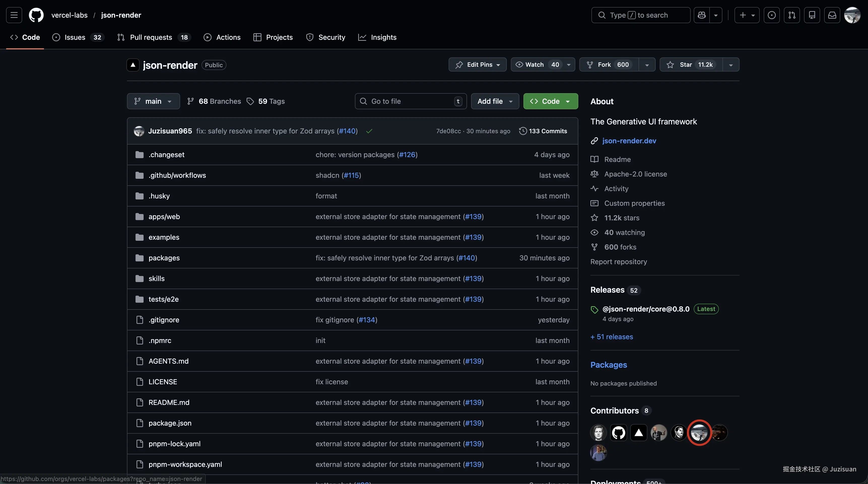Open notifications inbox icon
Viewport: 868px width, 484px height.
832,15
